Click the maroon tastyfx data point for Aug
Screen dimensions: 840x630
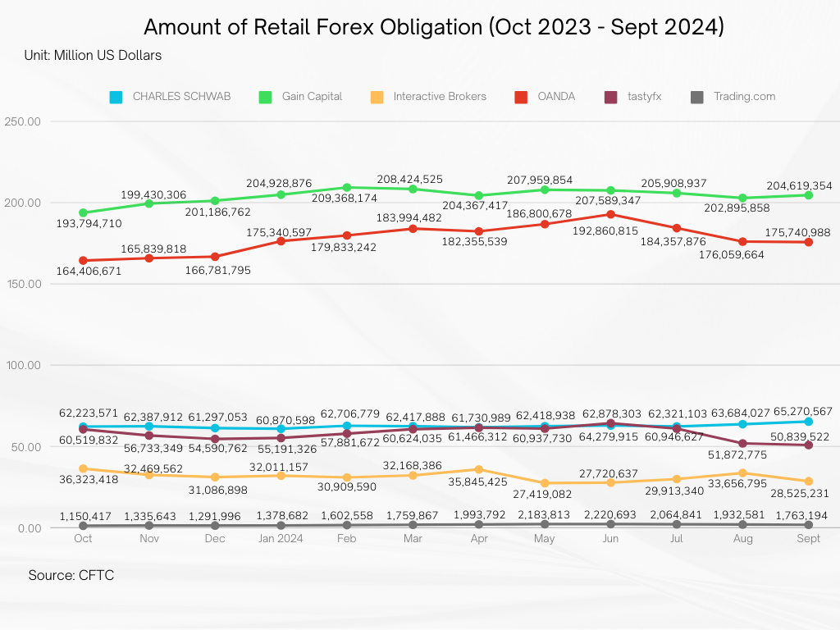742,444
